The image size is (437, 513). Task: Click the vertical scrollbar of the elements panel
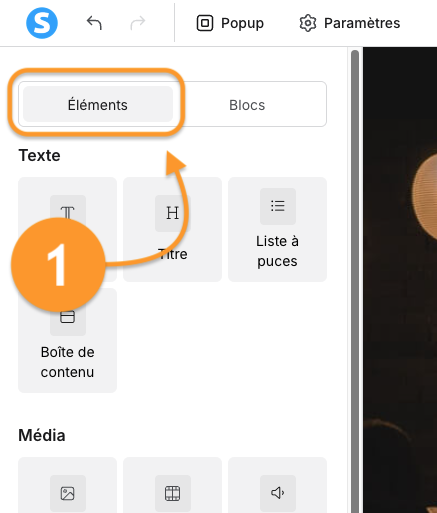click(x=355, y=281)
